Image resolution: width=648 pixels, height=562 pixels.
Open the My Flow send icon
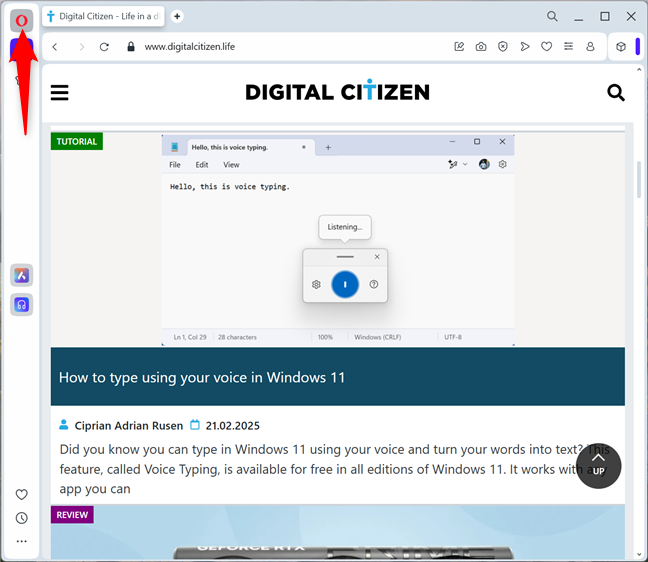(x=525, y=47)
